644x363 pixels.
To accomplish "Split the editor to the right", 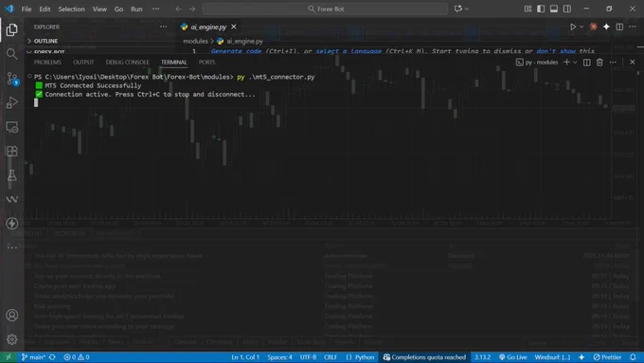I will tap(619, 27).
